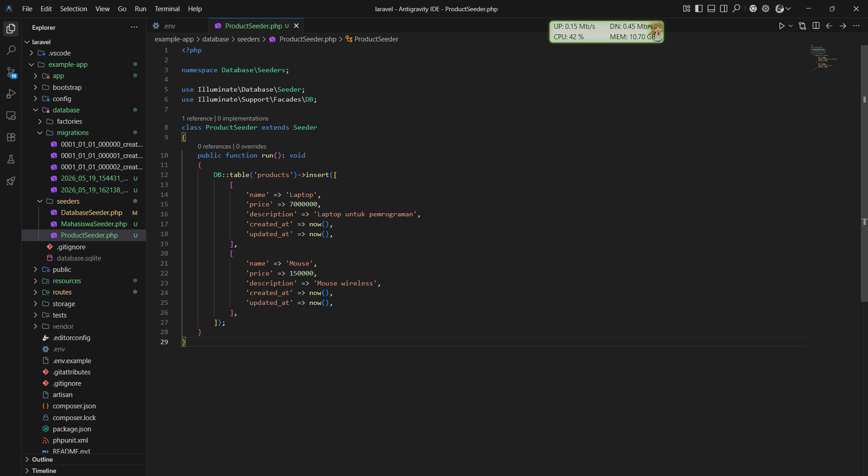
Task: Click the magnifier search icon in the title bar
Action: point(736,9)
